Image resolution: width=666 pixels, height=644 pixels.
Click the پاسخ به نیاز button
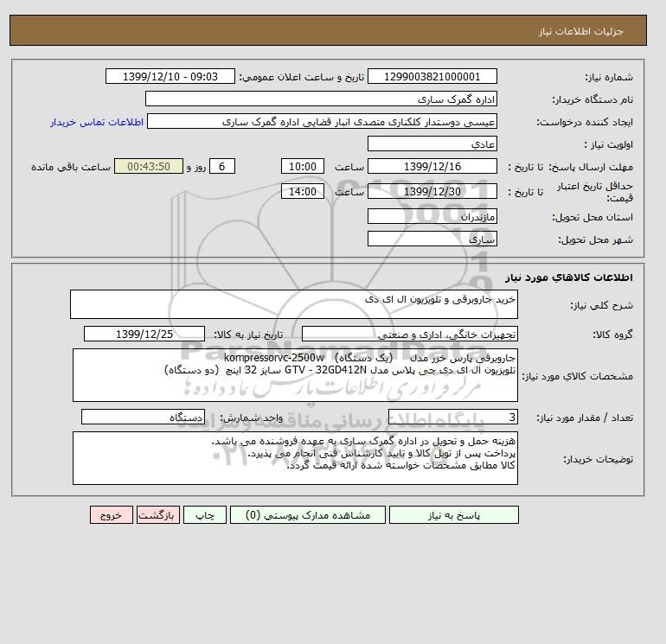453,514
